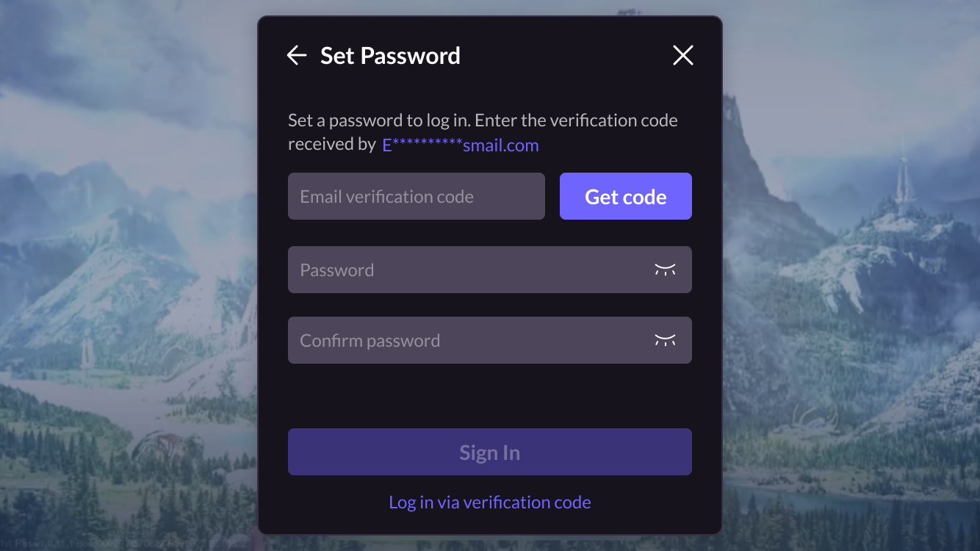Select Log in via verification code
The image size is (980, 551).
(x=489, y=502)
